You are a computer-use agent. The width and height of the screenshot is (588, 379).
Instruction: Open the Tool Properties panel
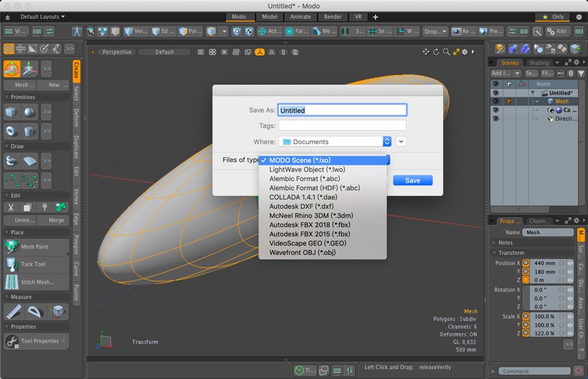36,341
